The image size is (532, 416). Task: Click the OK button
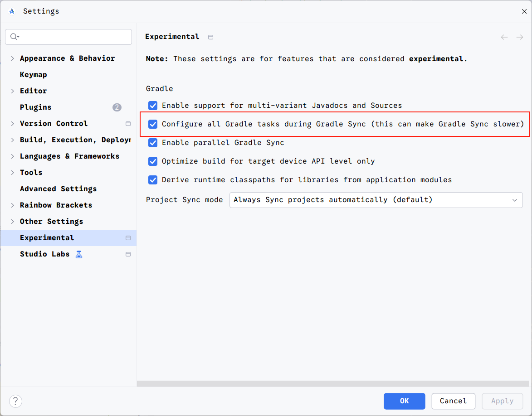[x=404, y=401]
